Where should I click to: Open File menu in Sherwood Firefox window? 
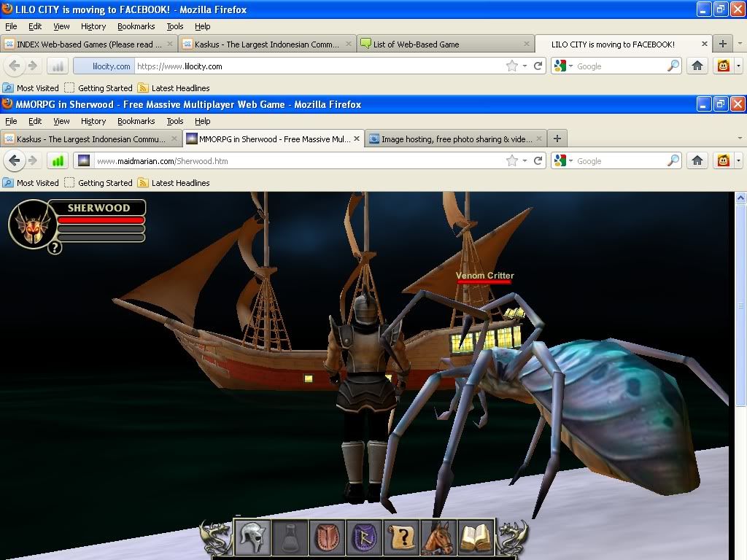11,121
